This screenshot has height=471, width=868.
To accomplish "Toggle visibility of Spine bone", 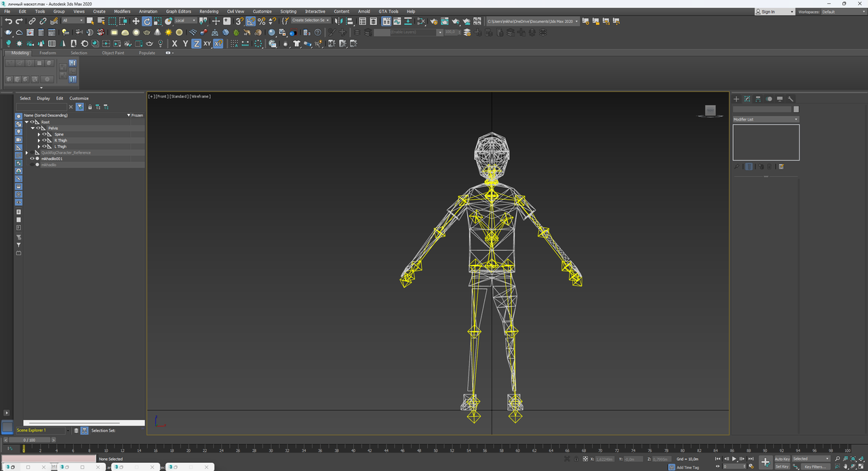I will click(44, 134).
